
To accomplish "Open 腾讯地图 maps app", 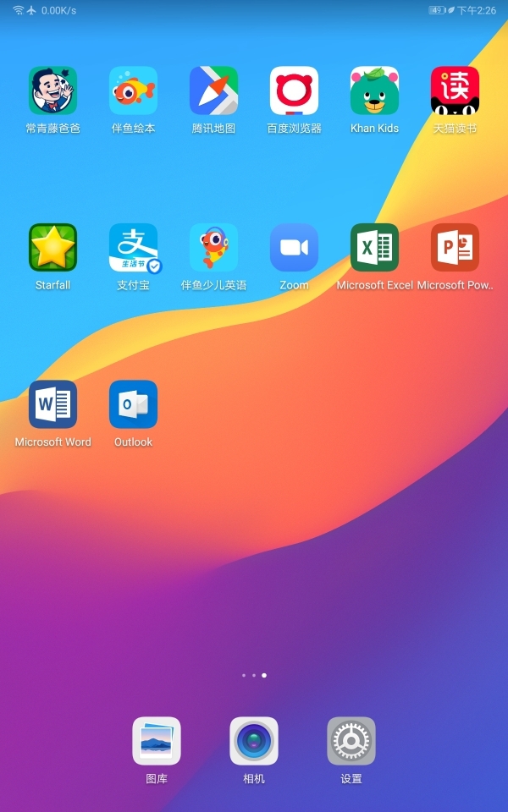I will click(213, 91).
